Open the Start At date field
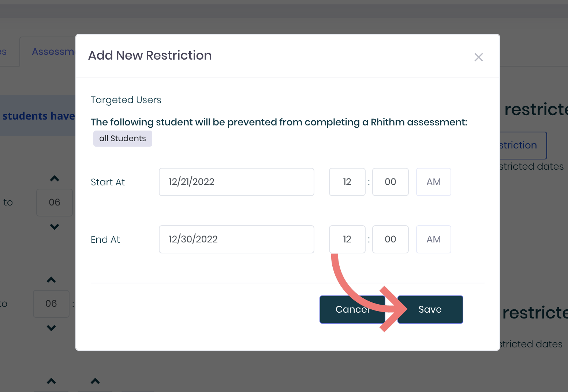This screenshot has height=392, width=568. tap(236, 182)
